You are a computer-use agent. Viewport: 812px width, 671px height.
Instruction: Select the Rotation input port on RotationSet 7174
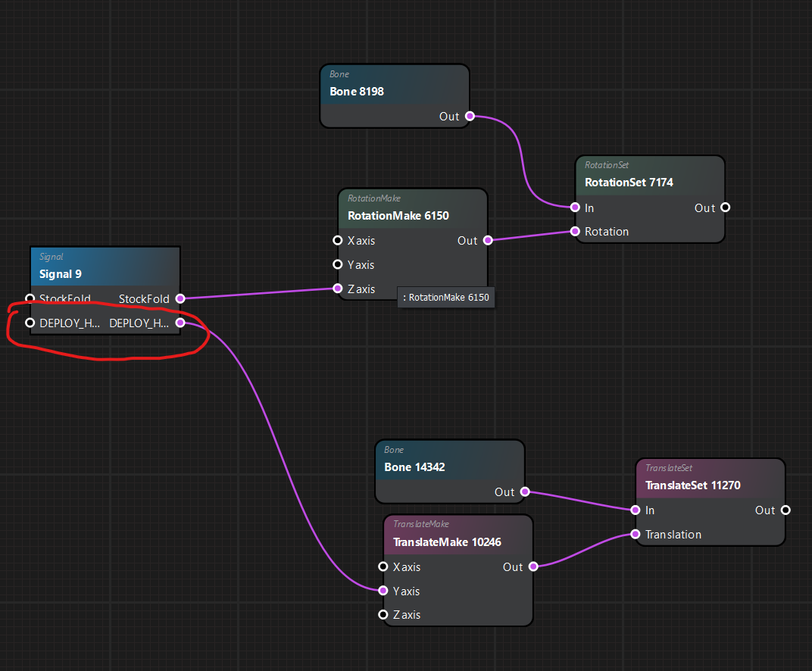pos(575,231)
